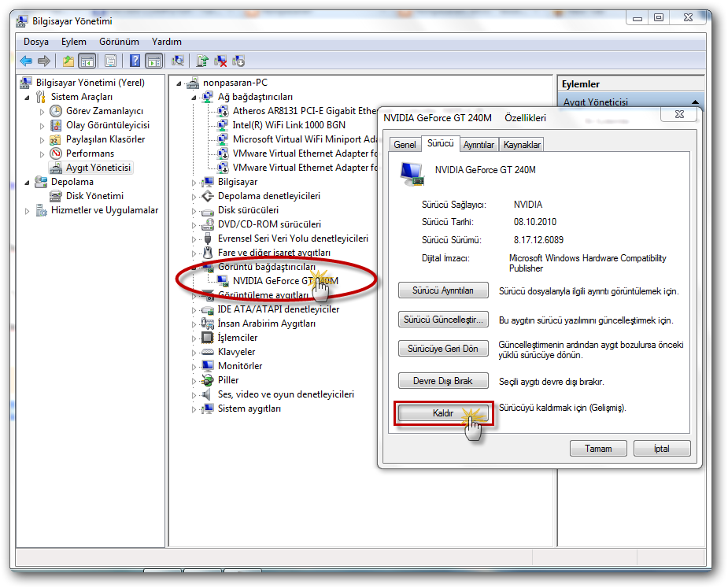Open the Görünüm menu
The width and height of the screenshot is (728, 588).
119,42
